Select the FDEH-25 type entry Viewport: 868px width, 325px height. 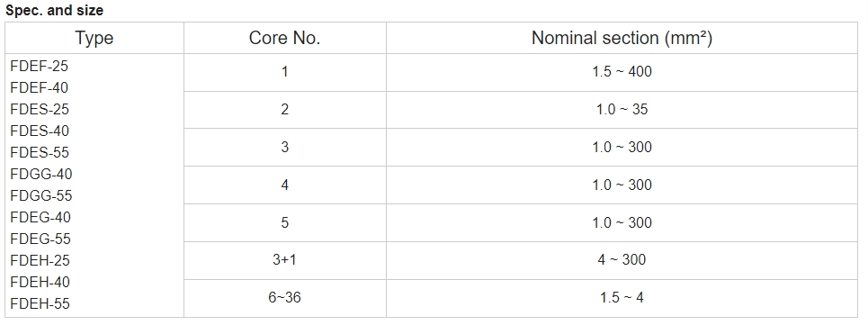[40, 260]
